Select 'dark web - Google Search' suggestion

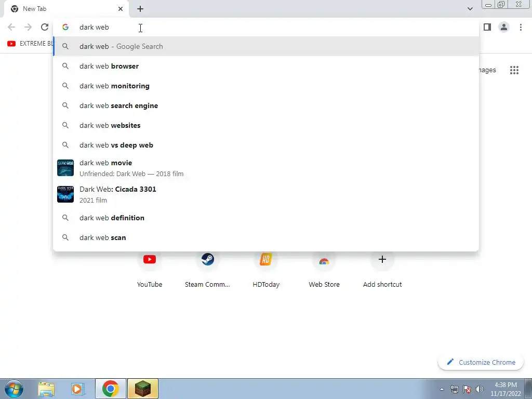pos(266,46)
